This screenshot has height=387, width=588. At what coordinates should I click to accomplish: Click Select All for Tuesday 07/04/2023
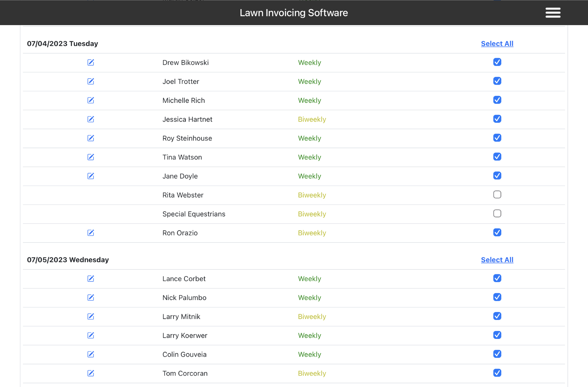497,44
